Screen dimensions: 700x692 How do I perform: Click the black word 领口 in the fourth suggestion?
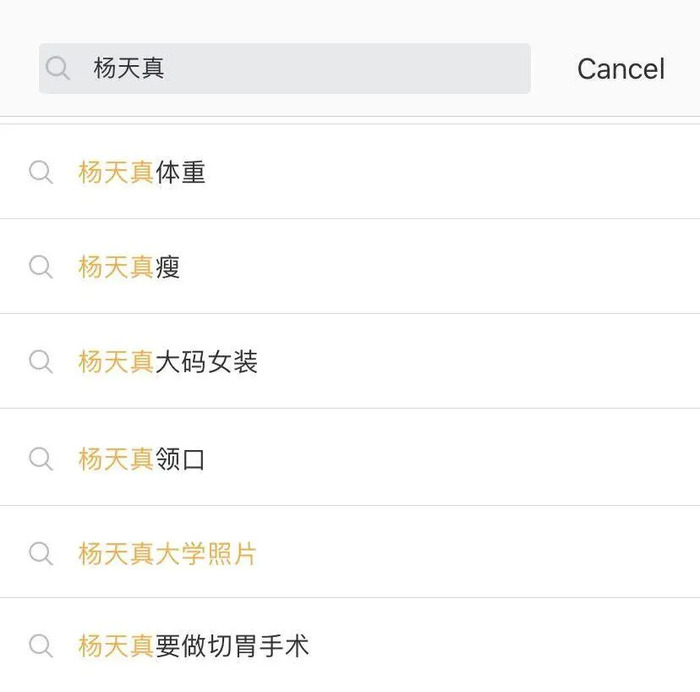(180, 459)
